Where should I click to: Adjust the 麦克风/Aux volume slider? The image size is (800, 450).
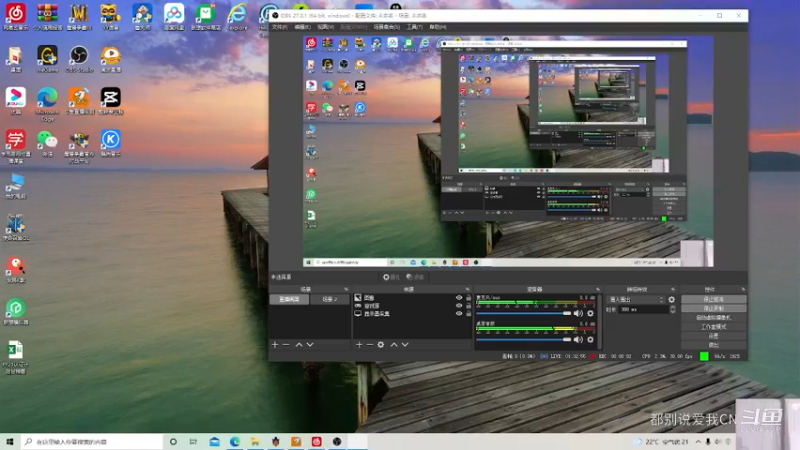point(523,313)
